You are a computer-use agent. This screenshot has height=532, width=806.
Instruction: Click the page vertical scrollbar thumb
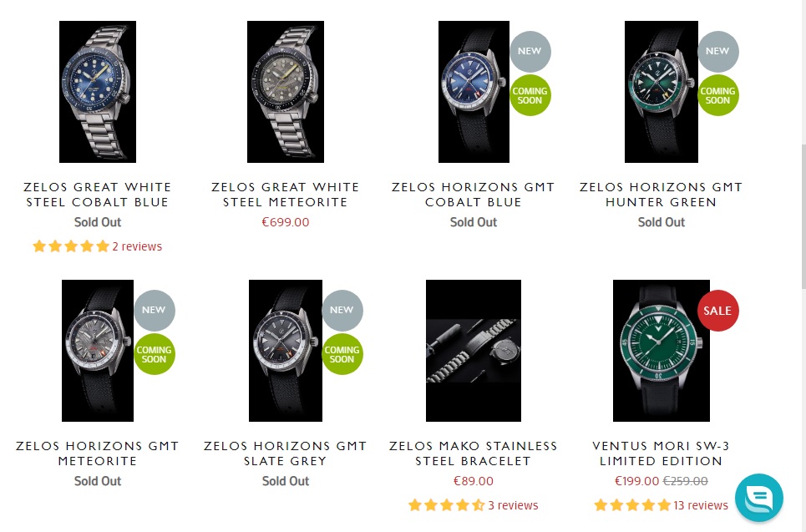point(803,217)
